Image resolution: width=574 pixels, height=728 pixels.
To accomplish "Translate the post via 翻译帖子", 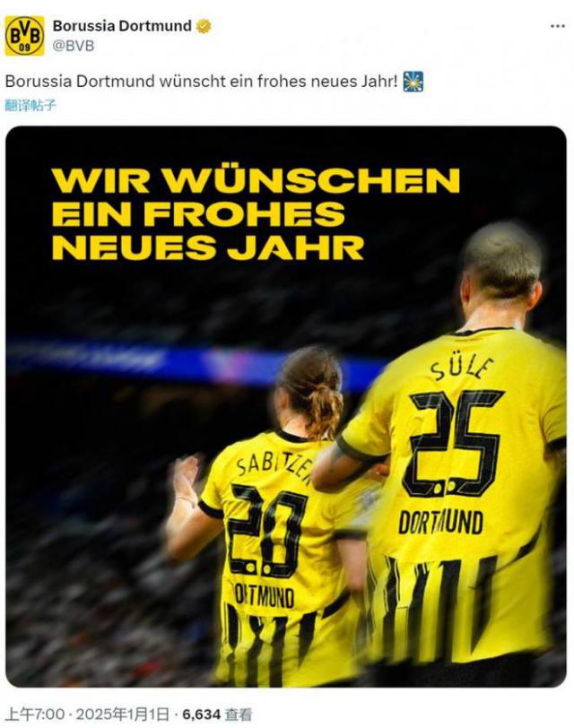I will coord(30,106).
